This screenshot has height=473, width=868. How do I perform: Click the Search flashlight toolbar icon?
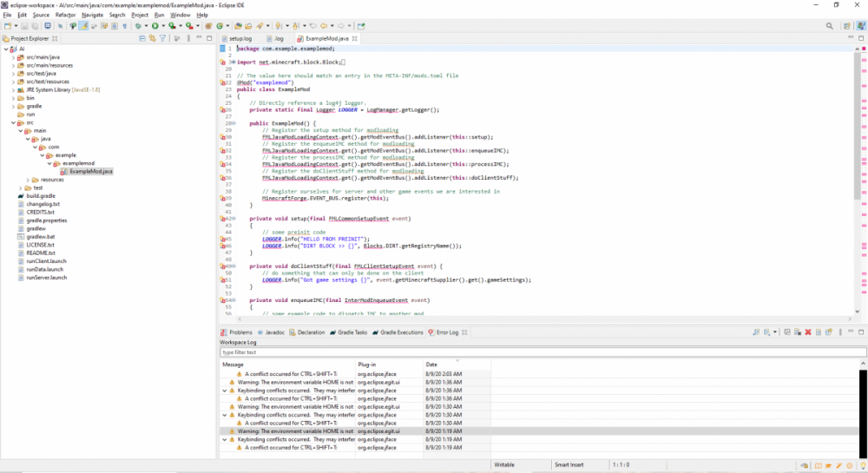[x=260, y=25]
